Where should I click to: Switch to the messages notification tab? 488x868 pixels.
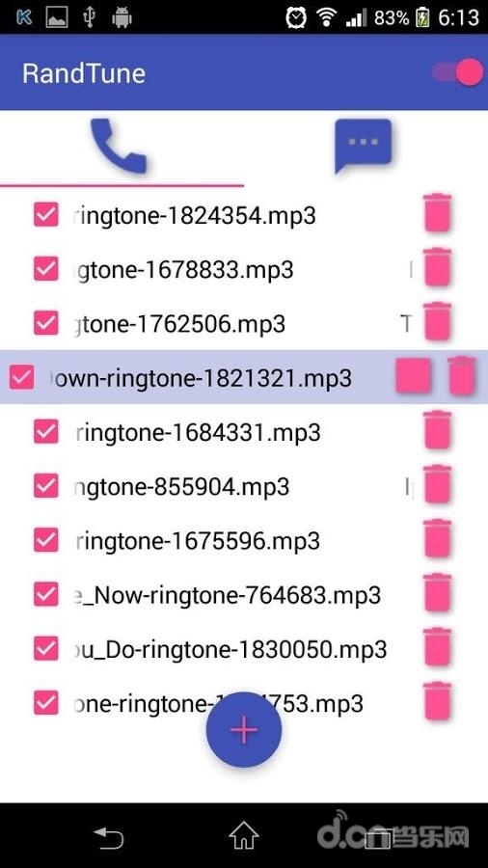363,147
